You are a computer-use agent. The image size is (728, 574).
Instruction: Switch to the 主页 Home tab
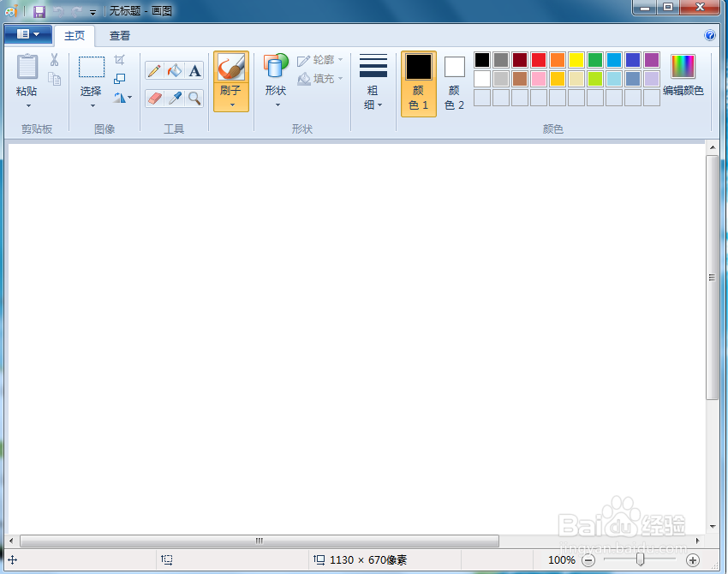pyautogui.click(x=75, y=36)
